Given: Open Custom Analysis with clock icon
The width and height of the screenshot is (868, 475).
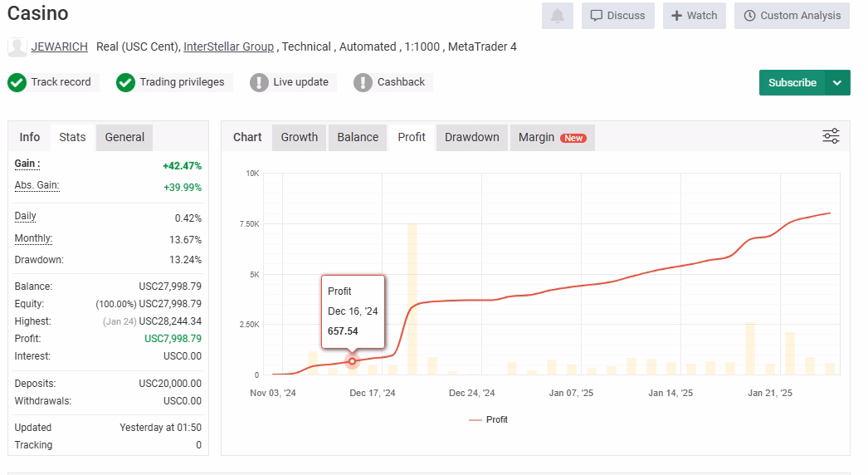Looking at the screenshot, I should coord(792,16).
